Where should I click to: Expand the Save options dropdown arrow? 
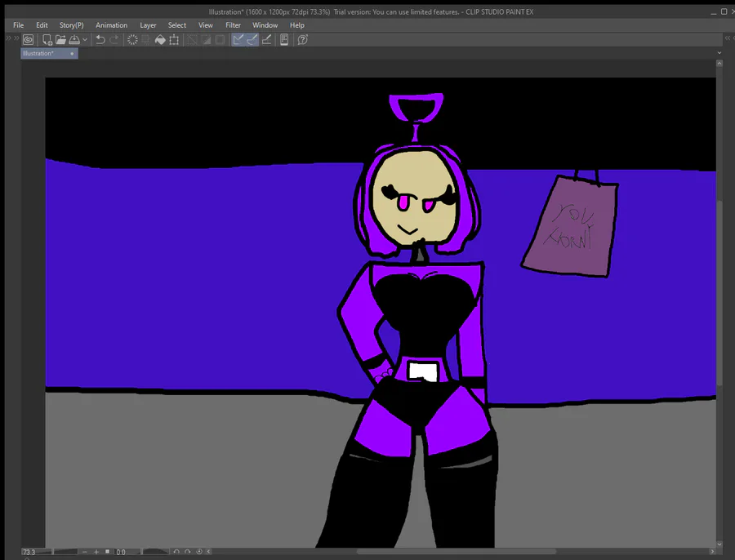(x=85, y=40)
